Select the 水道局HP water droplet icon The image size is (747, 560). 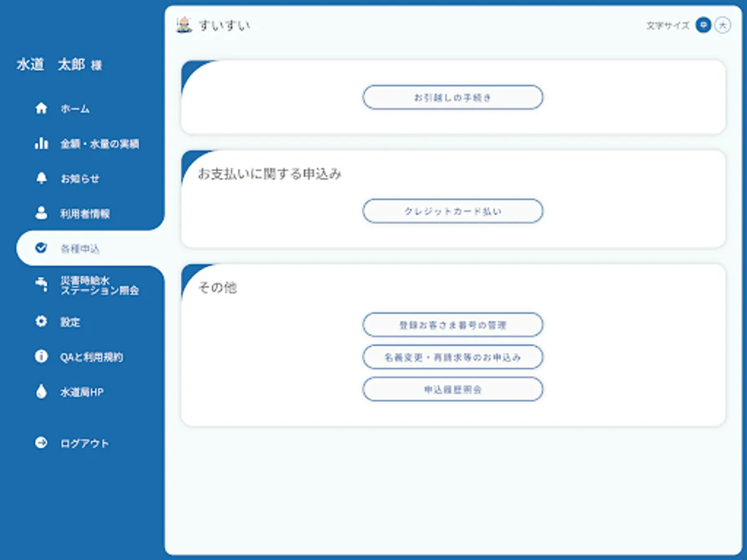[41, 391]
